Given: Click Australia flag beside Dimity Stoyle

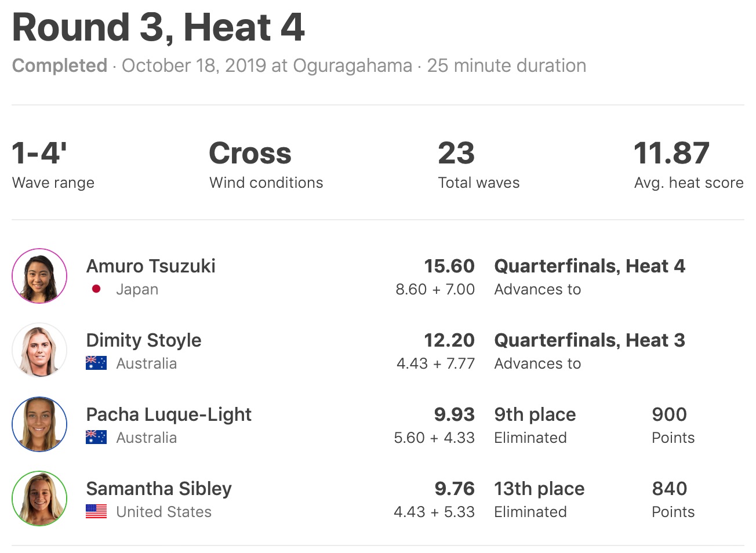Looking at the screenshot, I should click(x=96, y=363).
